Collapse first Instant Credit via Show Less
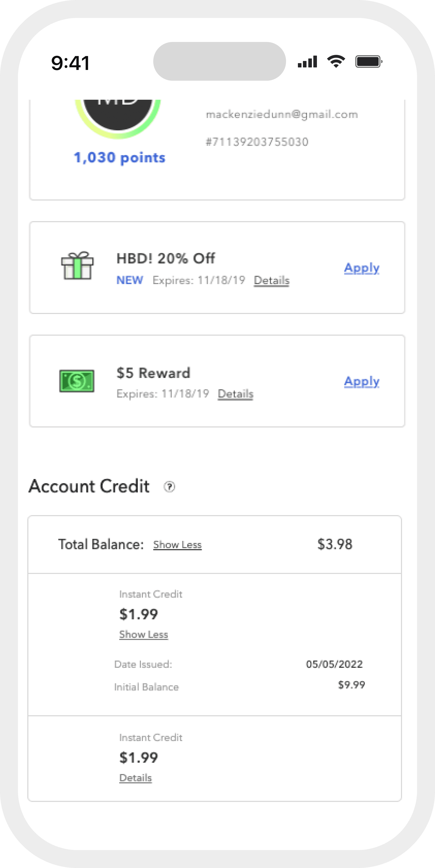Image resolution: width=435 pixels, height=868 pixels. click(144, 635)
